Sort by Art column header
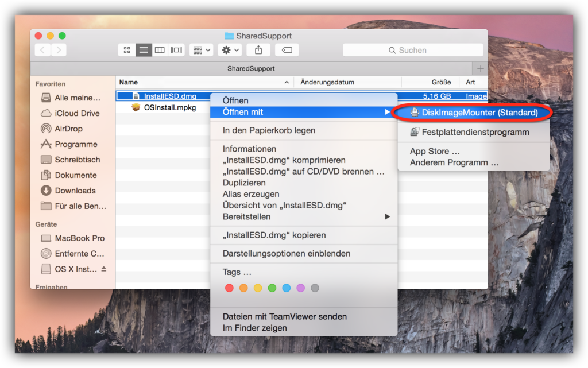Image resolution: width=588 pixels, height=368 pixels. click(x=473, y=82)
